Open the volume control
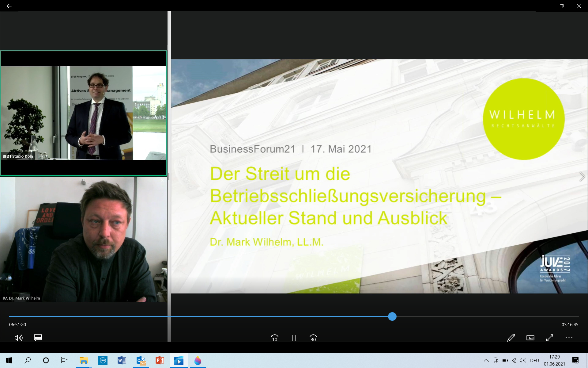Viewport: 588px width, 368px height. pyautogui.click(x=18, y=338)
